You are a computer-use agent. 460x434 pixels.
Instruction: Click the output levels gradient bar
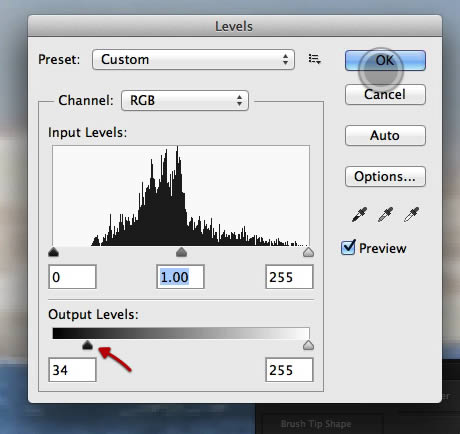(181, 333)
